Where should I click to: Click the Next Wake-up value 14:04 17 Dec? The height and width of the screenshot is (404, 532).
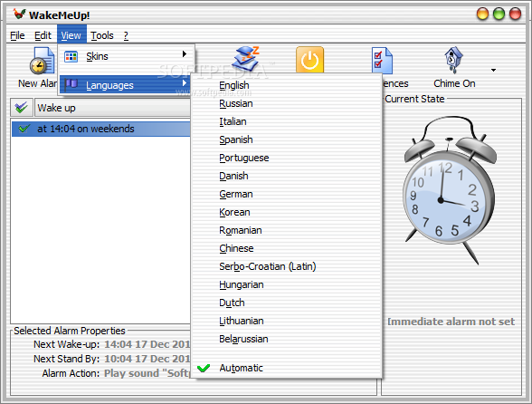tap(147, 344)
